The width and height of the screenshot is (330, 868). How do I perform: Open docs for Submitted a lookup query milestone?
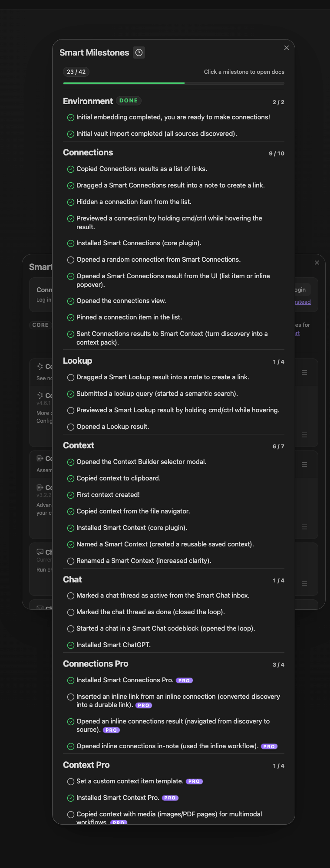click(x=157, y=394)
